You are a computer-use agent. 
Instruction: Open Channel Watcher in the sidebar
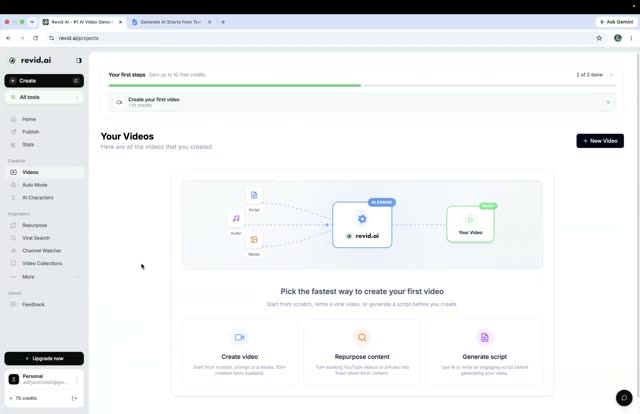[x=42, y=251]
